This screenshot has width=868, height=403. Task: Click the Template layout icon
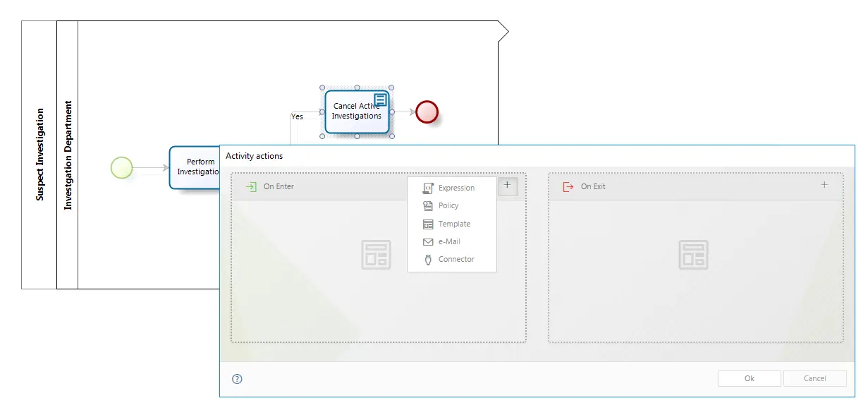point(427,224)
